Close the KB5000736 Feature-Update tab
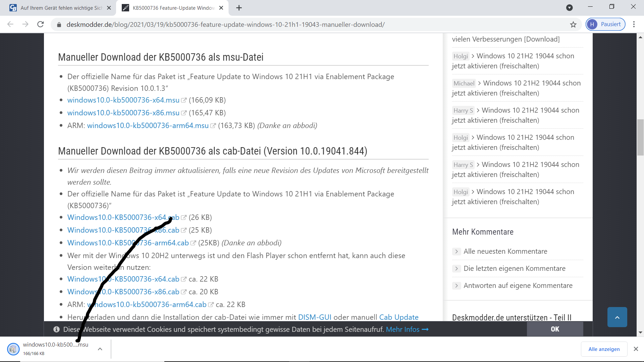Screen dimensions: 644x362 tap(221, 8)
